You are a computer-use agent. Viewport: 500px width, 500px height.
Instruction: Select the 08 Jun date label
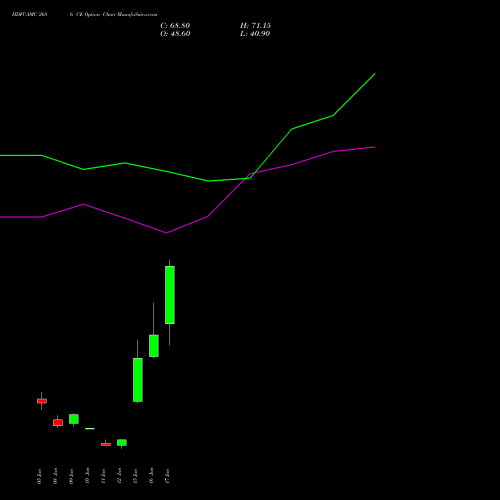(x=55, y=476)
